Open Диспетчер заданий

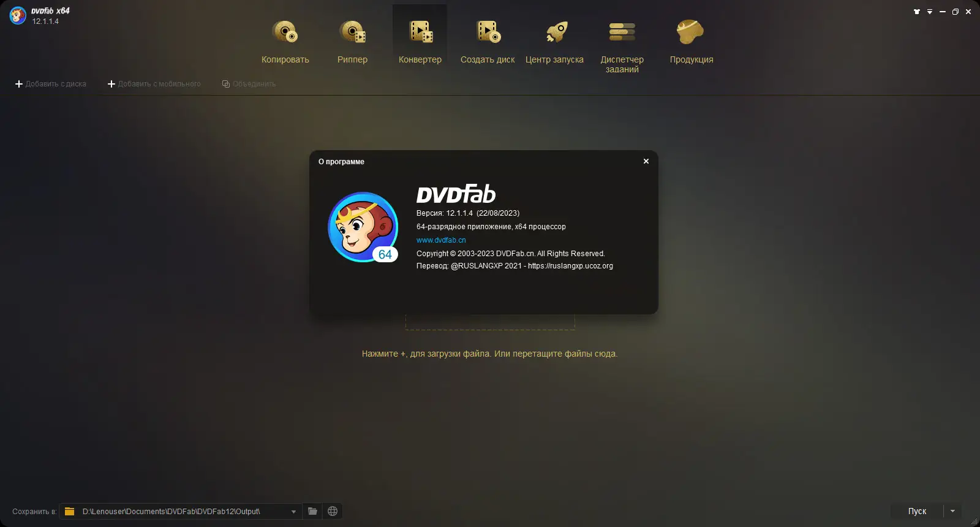pos(622,47)
